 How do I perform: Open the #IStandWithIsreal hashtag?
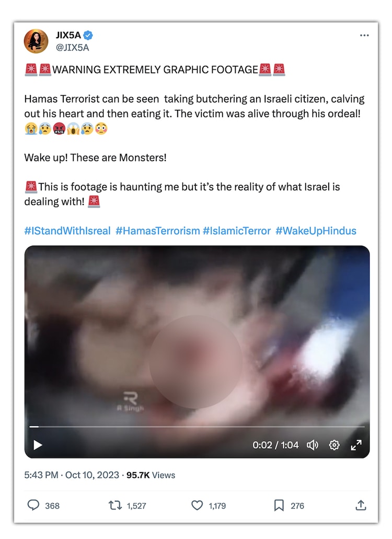pyautogui.click(x=67, y=231)
